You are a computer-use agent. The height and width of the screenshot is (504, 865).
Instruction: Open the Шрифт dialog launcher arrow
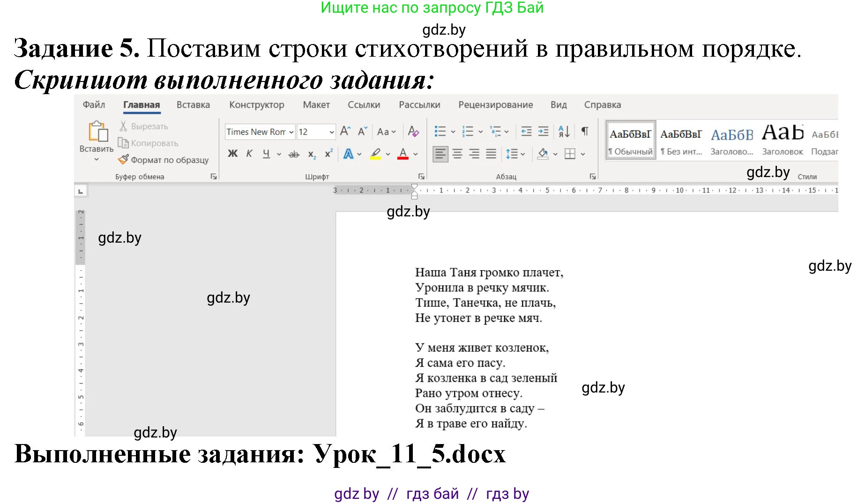pos(422,177)
